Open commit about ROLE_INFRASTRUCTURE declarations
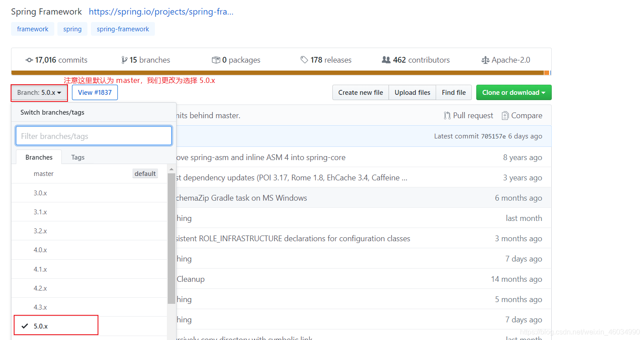The width and height of the screenshot is (644, 340). click(x=293, y=239)
